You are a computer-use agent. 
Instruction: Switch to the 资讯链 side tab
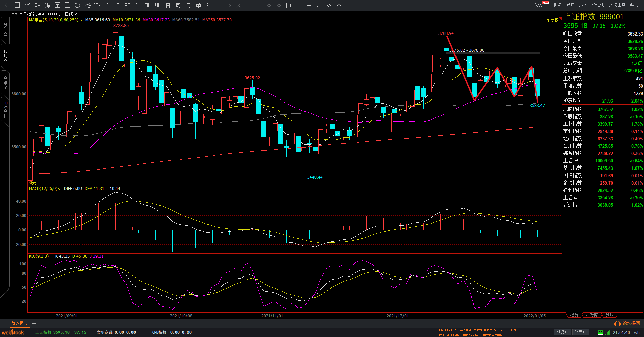(x=5, y=83)
